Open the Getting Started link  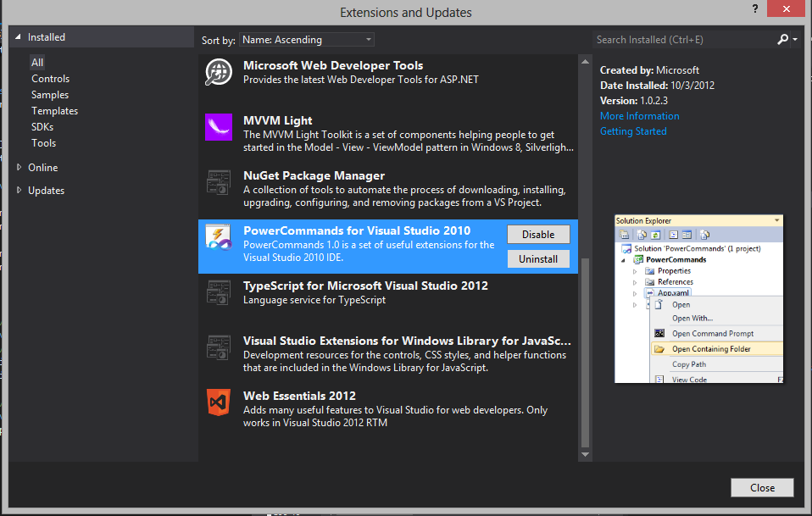(633, 131)
